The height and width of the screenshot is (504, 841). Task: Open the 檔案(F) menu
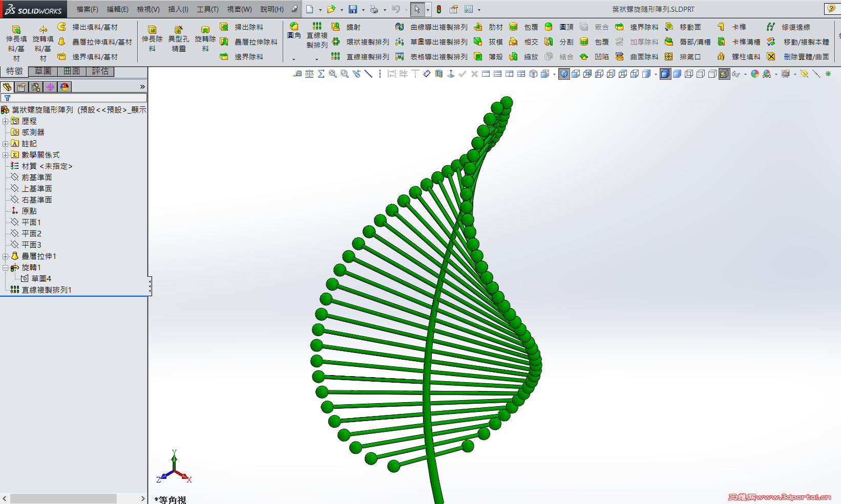tap(87, 9)
